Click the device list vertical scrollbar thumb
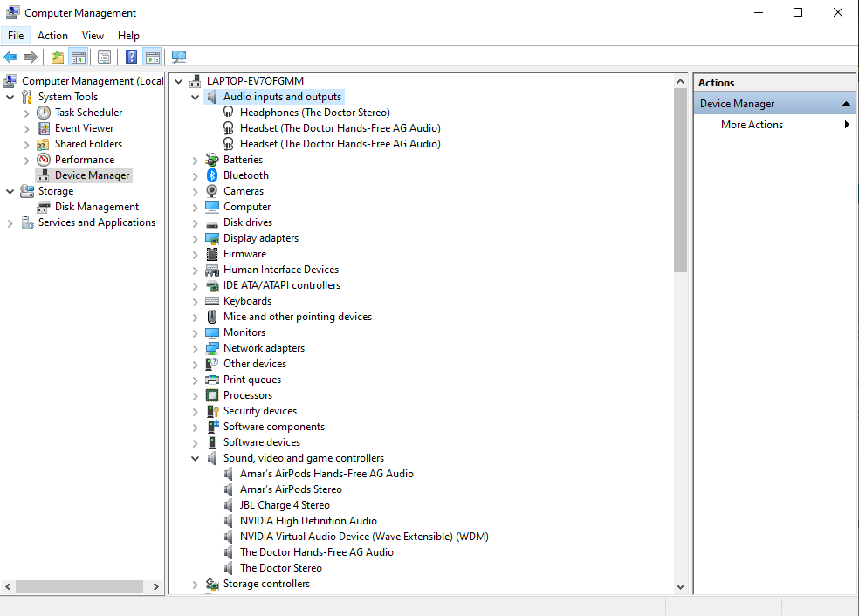The width and height of the screenshot is (859, 616). pyautogui.click(x=680, y=180)
